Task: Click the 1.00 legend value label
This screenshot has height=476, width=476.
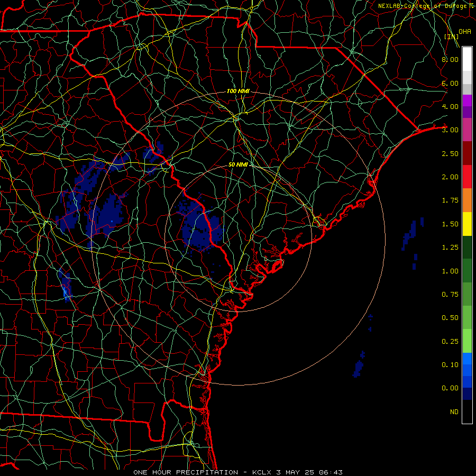Action: tap(450, 271)
